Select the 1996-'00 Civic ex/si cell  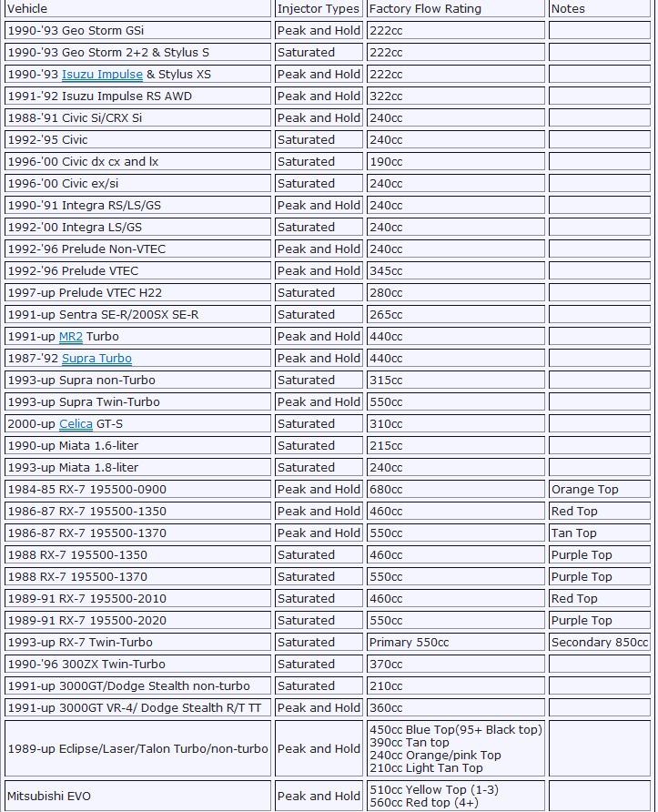137,183
